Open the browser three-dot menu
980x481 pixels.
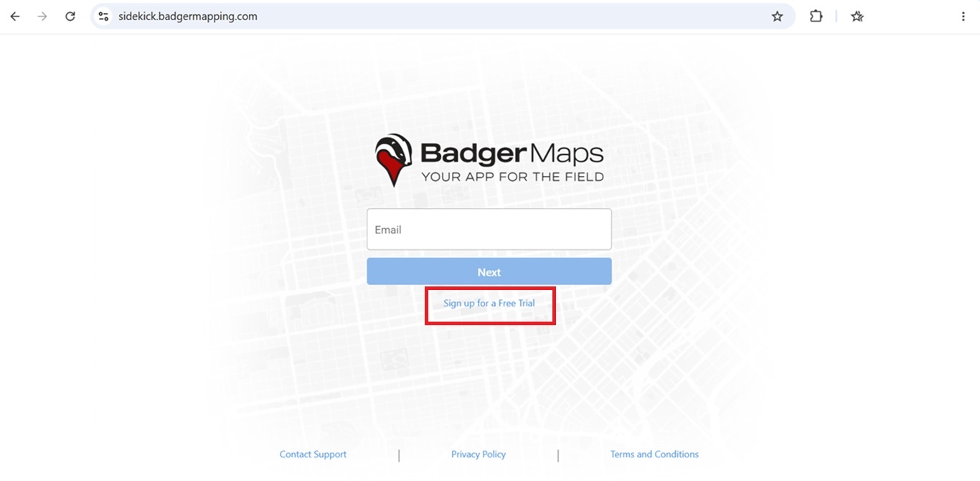pyautogui.click(x=963, y=17)
